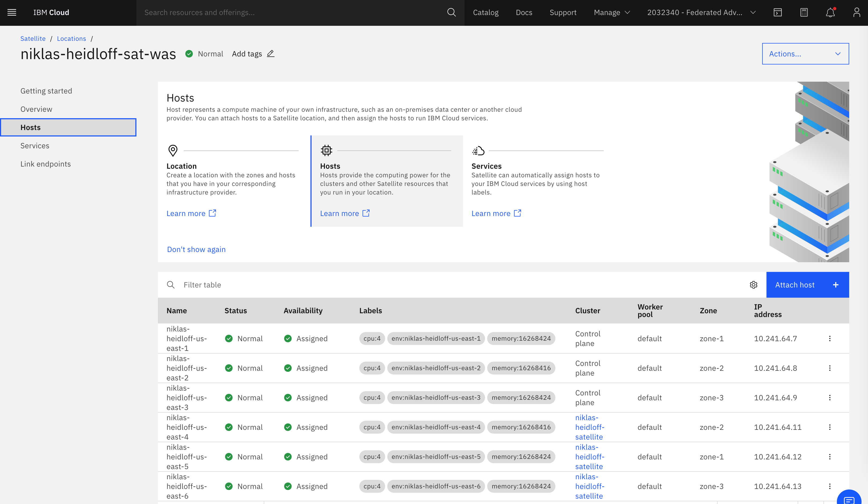Click Learn more under Services card
The height and width of the screenshot is (504, 868).
(496, 214)
